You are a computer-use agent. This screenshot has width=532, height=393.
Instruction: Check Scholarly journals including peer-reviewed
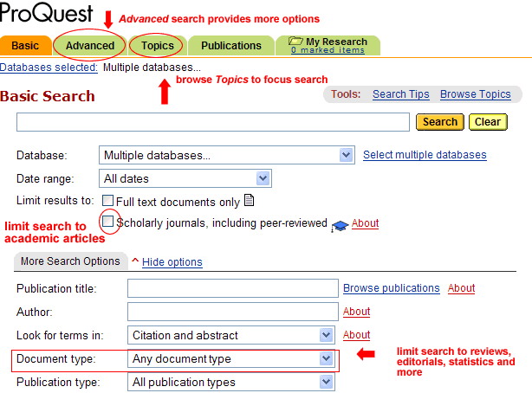(108, 222)
